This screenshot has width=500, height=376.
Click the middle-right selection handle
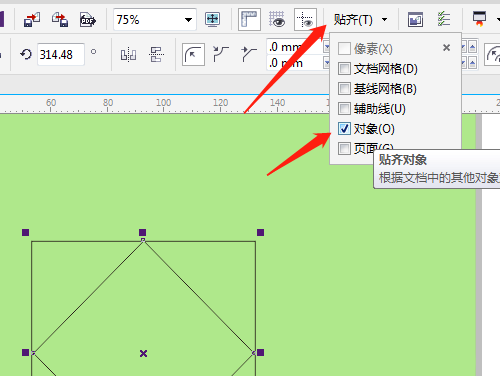coord(261,352)
